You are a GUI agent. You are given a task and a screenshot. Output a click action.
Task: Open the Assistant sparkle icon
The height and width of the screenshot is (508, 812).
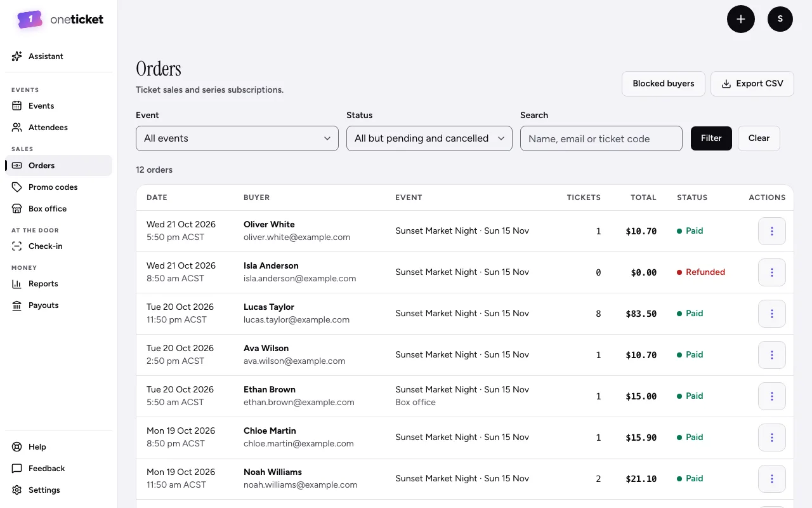point(17,57)
